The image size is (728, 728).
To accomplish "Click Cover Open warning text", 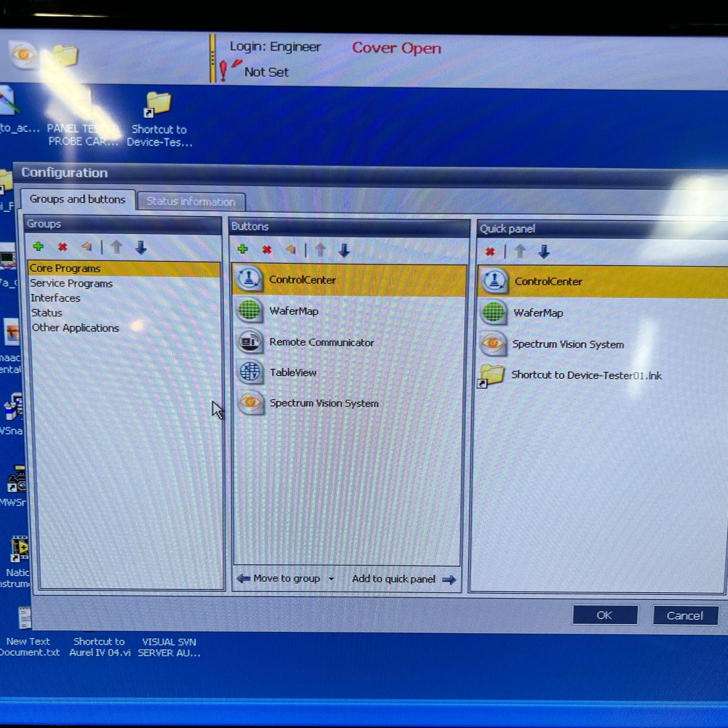I will tap(396, 48).
